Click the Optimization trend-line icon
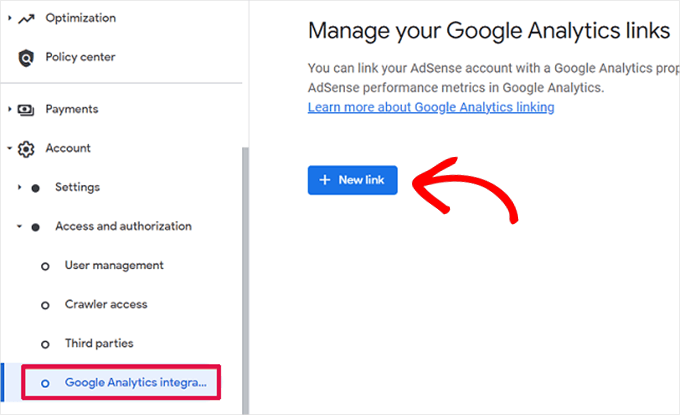 point(26,19)
